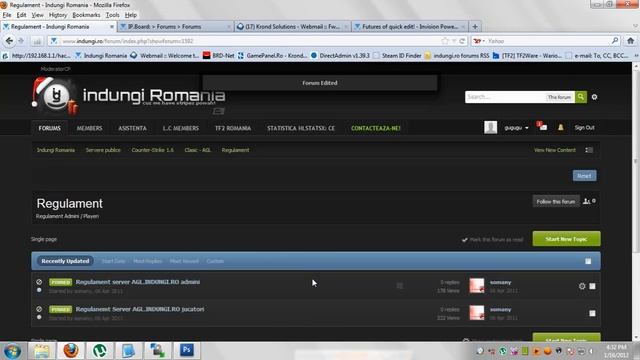Click Counter-Strike 1.6 breadcrumb
Viewport: 640px width, 360px height.
coord(152,150)
